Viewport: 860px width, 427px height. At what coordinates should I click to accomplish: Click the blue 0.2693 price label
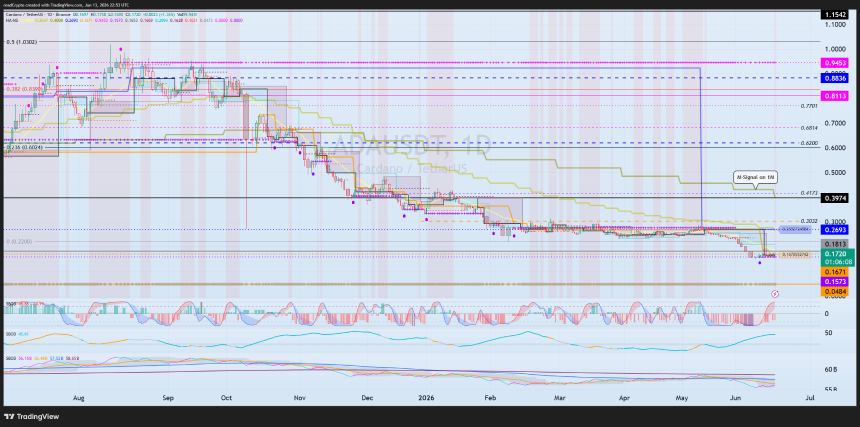coord(835,229)
